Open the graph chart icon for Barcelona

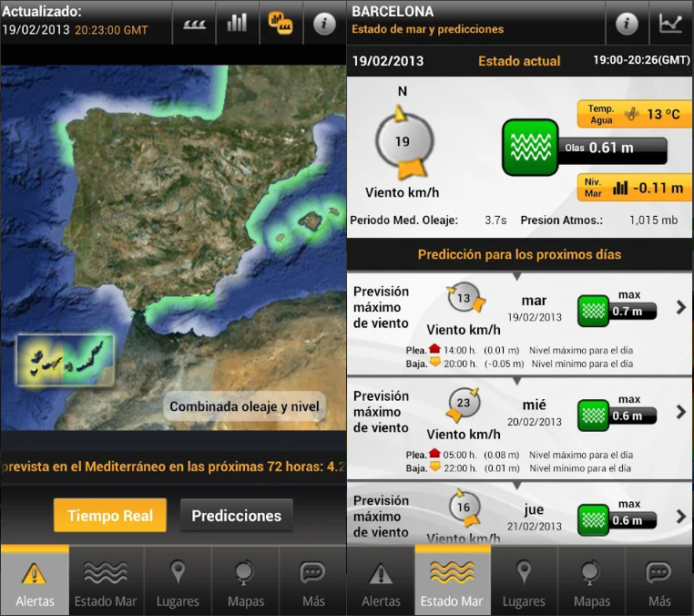(x=670, y=23)
